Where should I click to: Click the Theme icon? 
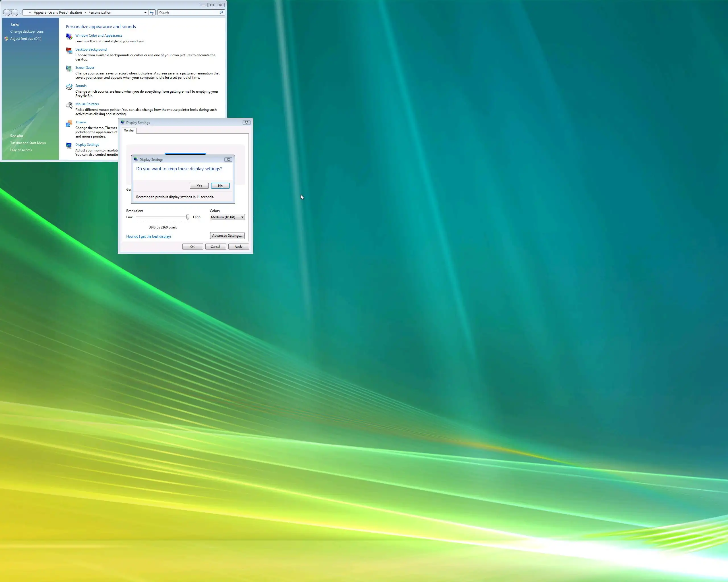[x=69, y=124]
